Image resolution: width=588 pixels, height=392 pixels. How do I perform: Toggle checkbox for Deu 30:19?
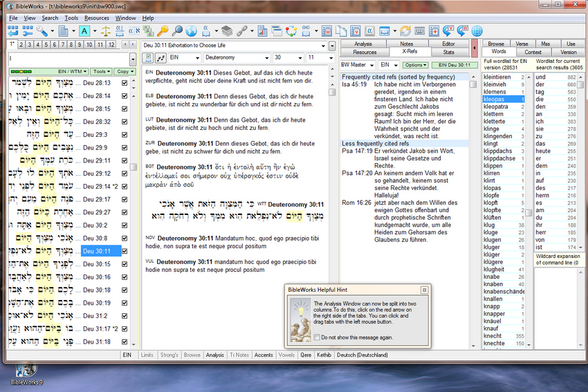[125, 303]
